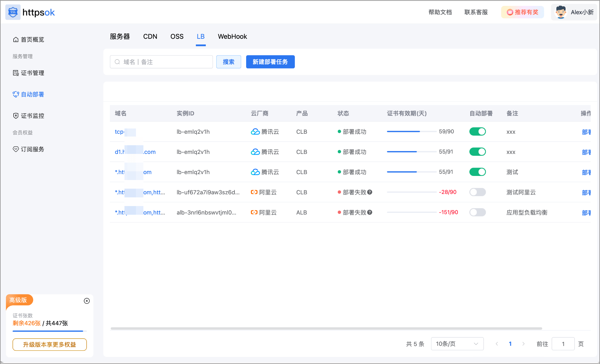
Task: Open the 首页概览 home icon
Action: tap(16, 39)
